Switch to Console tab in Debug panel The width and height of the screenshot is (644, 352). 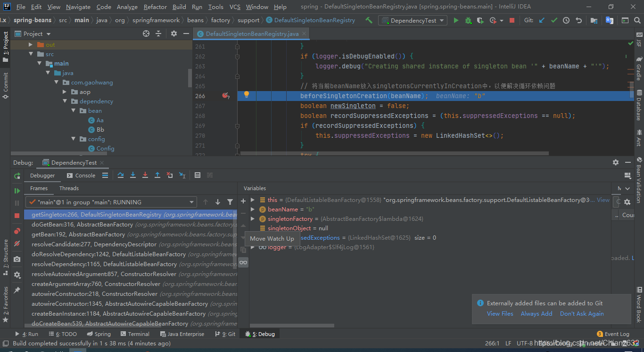coord(81,175)
